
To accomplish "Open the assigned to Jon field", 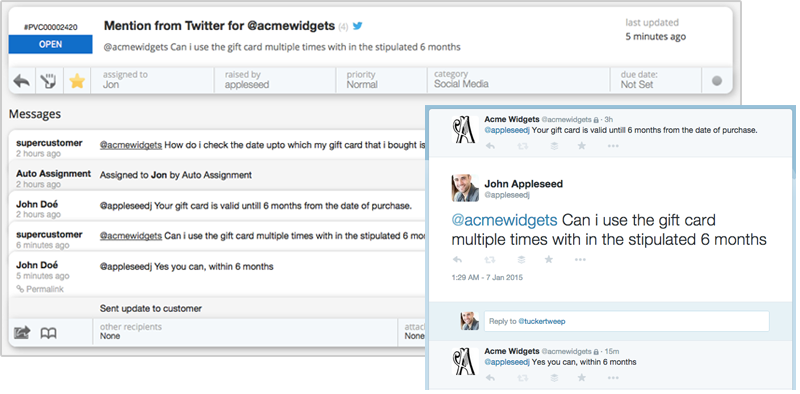I will click(153, 80).
